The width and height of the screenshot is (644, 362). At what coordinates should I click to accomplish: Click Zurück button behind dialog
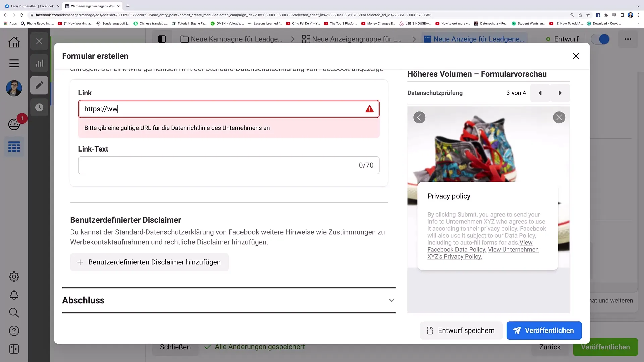coord(550,347)
